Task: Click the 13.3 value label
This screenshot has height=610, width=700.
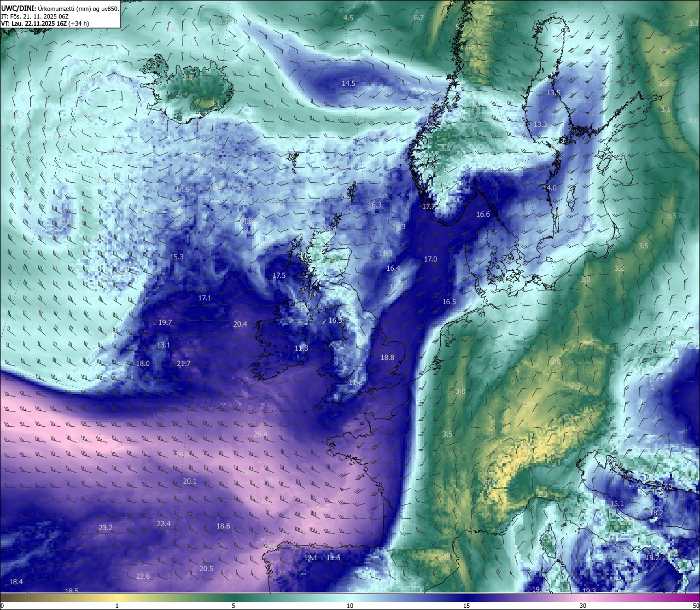Action: (540, 125)
